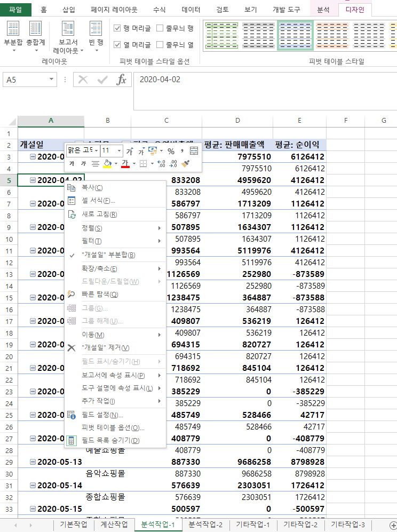Click the yellow fill color button
397x532 pixels.
pyautogui.click(x=107, y=163)
